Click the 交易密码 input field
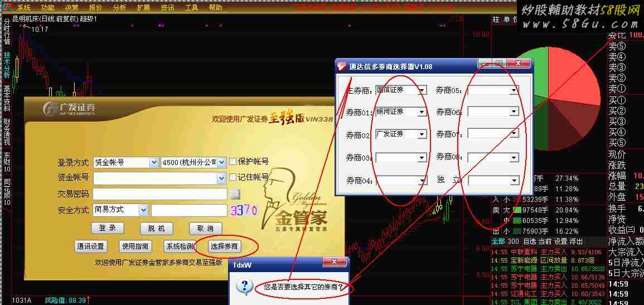 point(160,193)
